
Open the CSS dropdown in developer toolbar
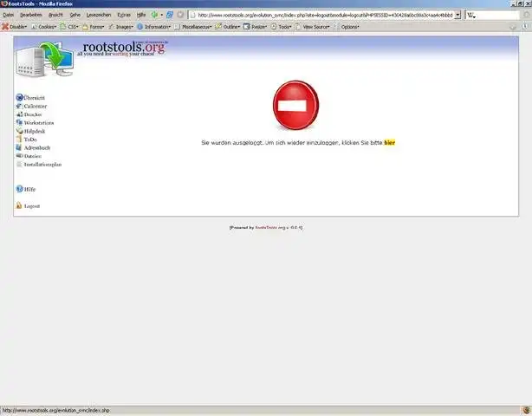click(x=69, y=27)
